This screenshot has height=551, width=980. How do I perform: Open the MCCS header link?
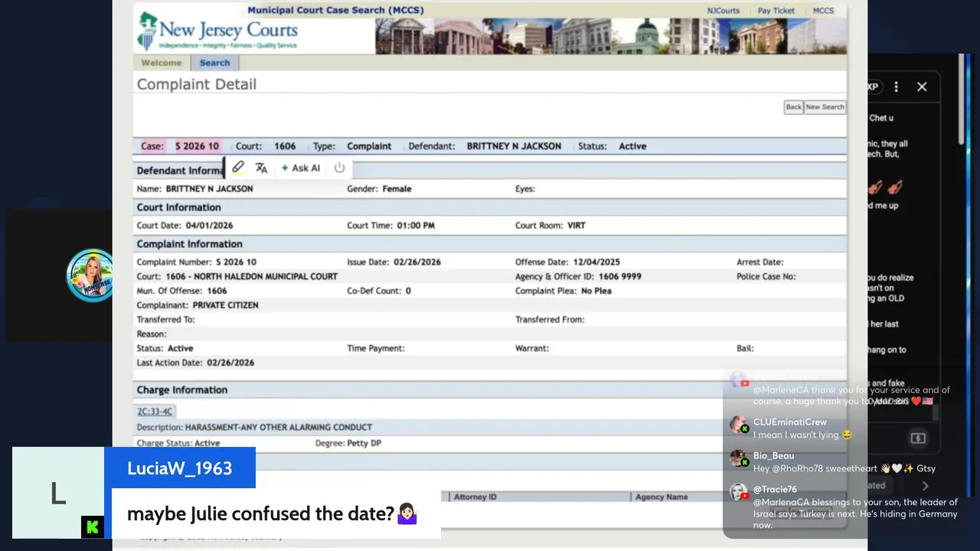point(823,11)
